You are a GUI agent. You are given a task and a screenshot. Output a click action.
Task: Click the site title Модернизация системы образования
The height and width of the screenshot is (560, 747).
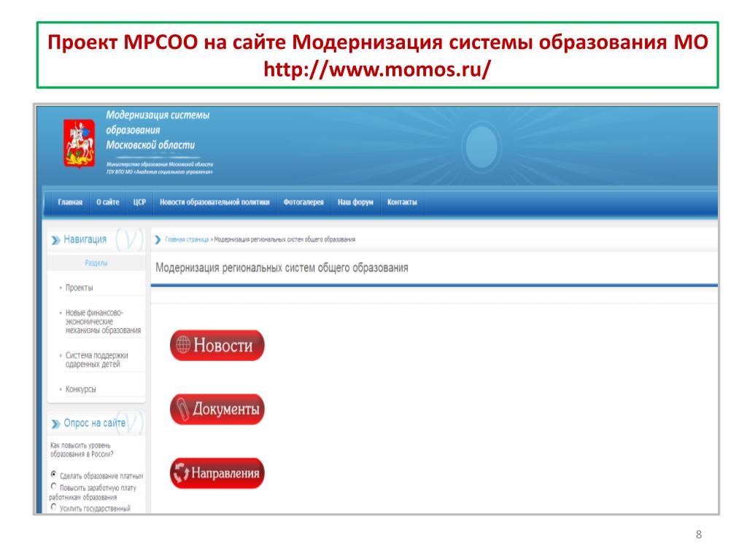(158, 130)
